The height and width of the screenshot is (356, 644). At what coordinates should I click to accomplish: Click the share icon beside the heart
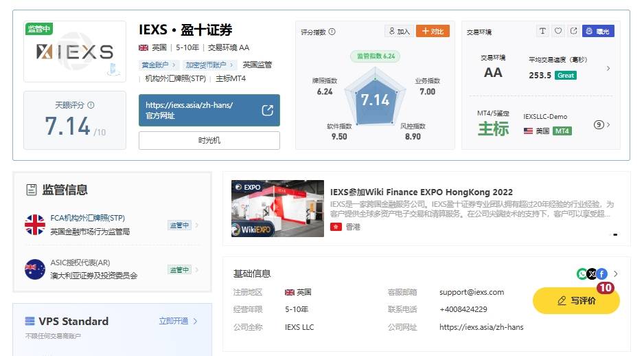pos(573,31)
